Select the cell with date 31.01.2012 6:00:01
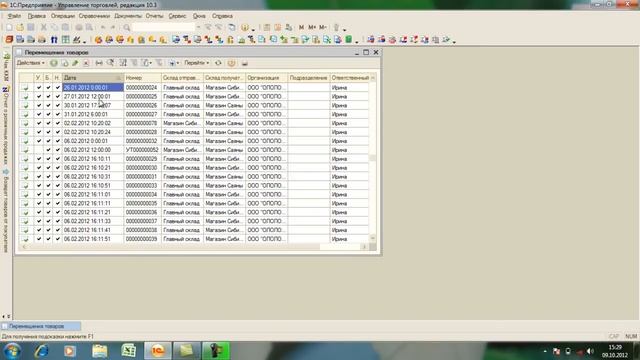 (x=93, y=114)
